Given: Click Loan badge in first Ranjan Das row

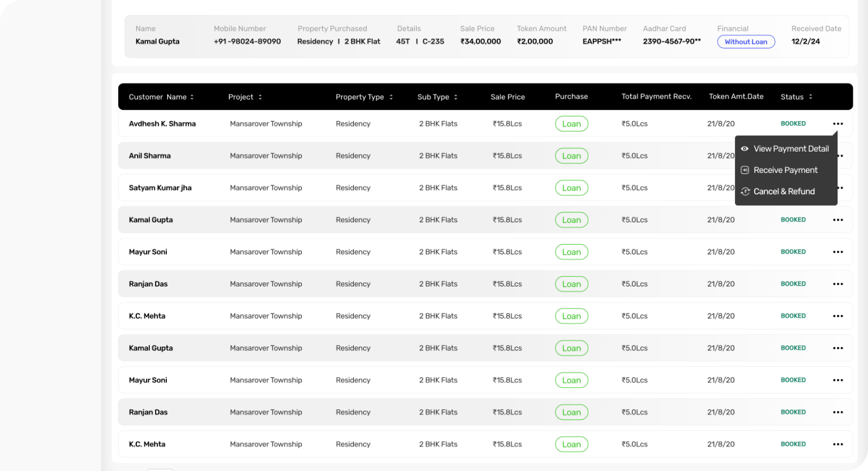Looking at the screenshot, I should (x=572, y=285).
